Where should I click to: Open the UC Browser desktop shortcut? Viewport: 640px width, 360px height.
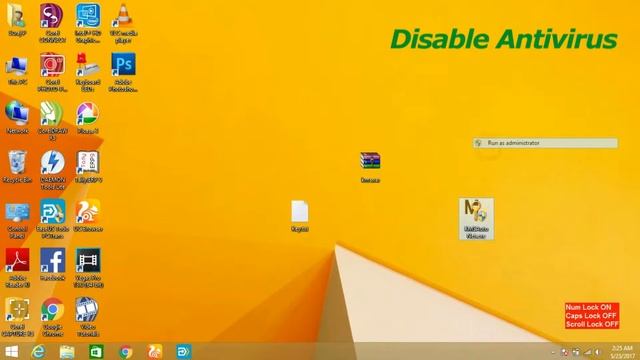click(x=88, y=216)
